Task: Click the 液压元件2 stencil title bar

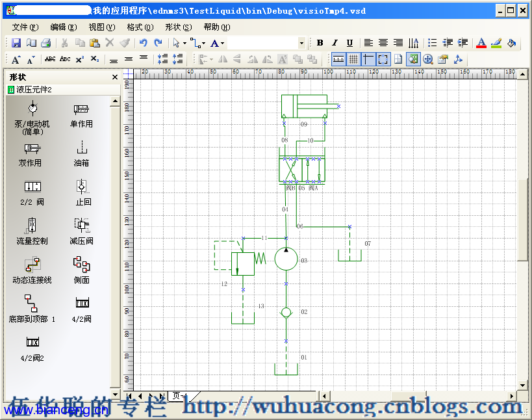Action: pyautogui.click(x=63, y=90)
